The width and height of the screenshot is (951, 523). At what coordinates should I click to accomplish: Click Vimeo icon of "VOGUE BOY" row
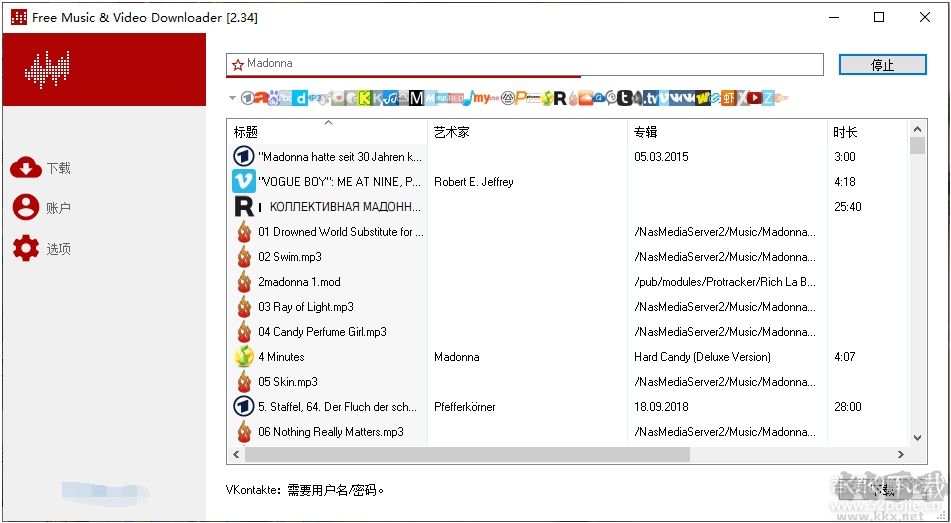(244, 181)
